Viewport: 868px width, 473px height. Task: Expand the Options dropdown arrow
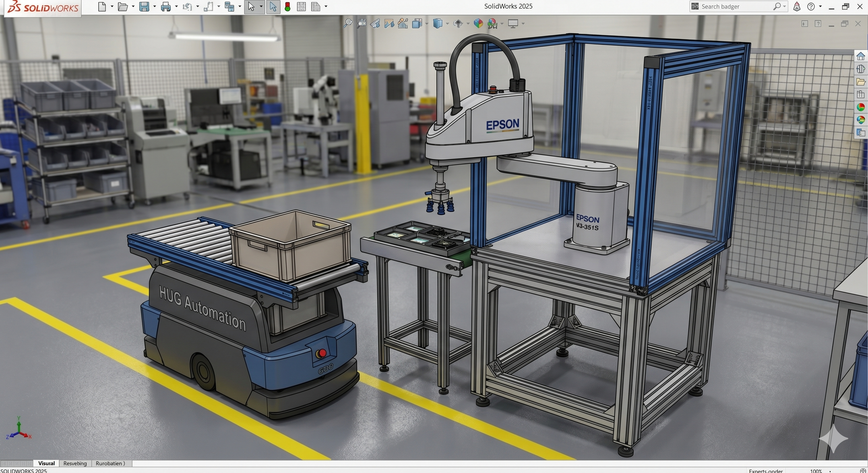click(326, 6)
